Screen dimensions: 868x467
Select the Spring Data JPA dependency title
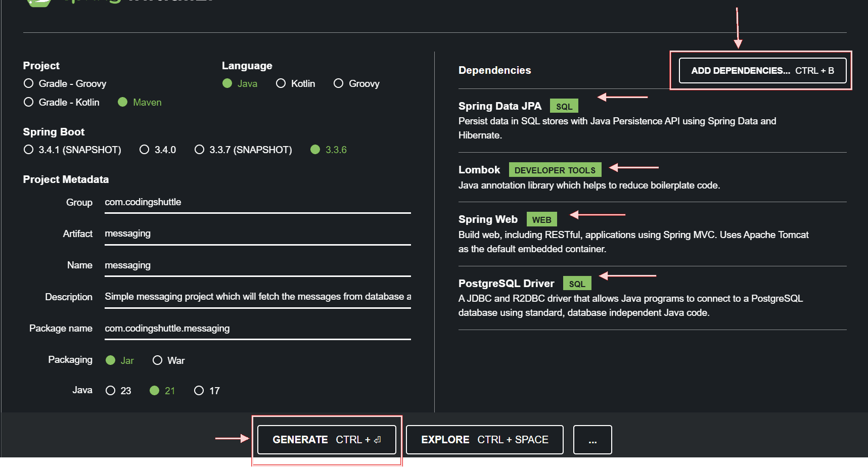tap(499, 106)
